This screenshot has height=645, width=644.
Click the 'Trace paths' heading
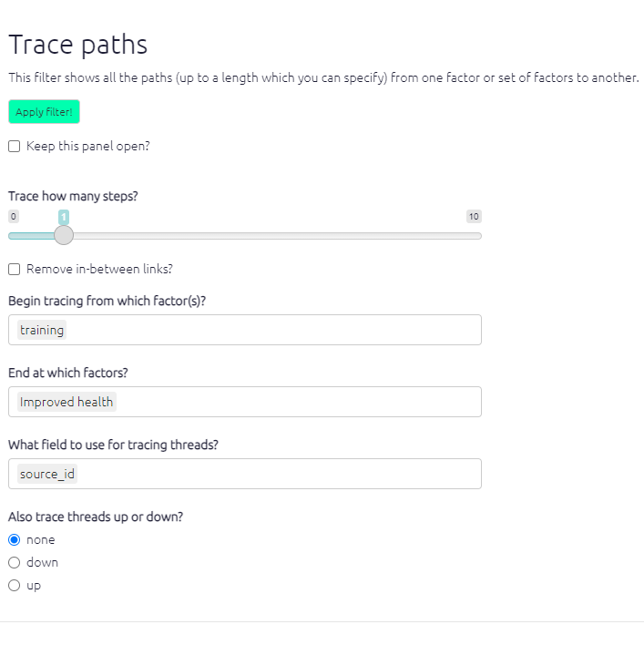click(78, 45)
